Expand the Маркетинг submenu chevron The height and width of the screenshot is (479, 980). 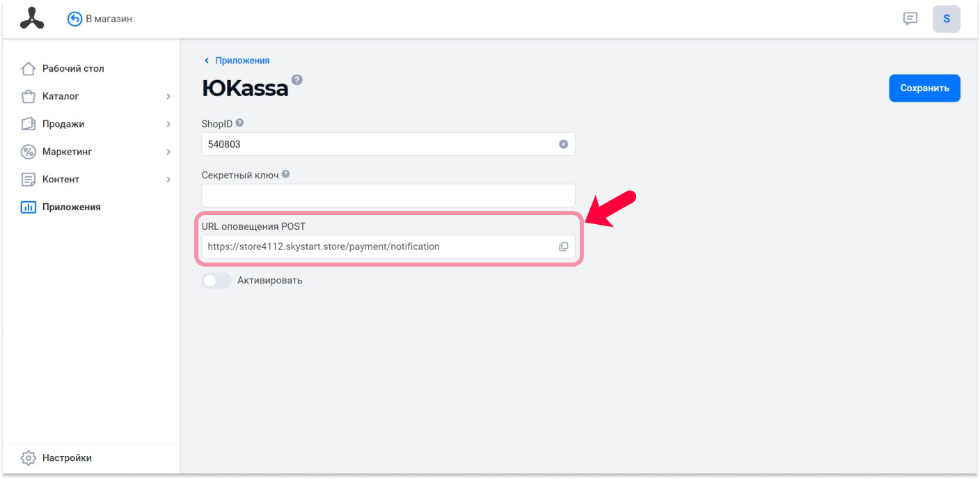click(168, 152)
